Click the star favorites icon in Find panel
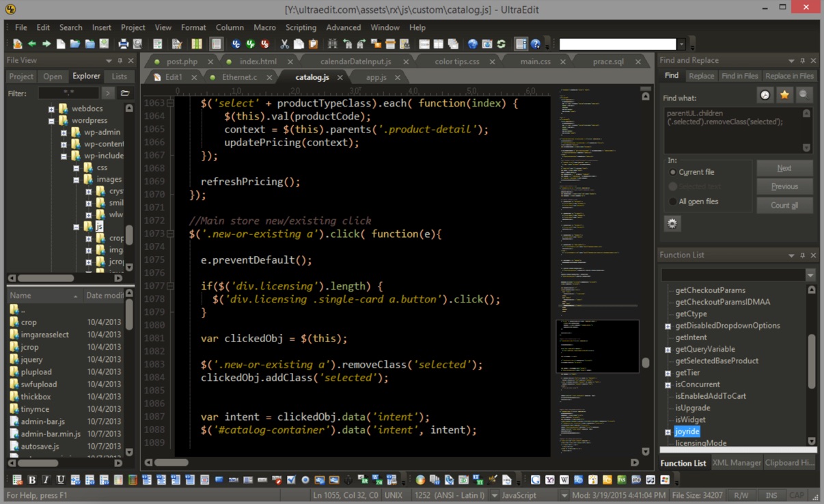824x504 pixels. click(x=784, y=95)
